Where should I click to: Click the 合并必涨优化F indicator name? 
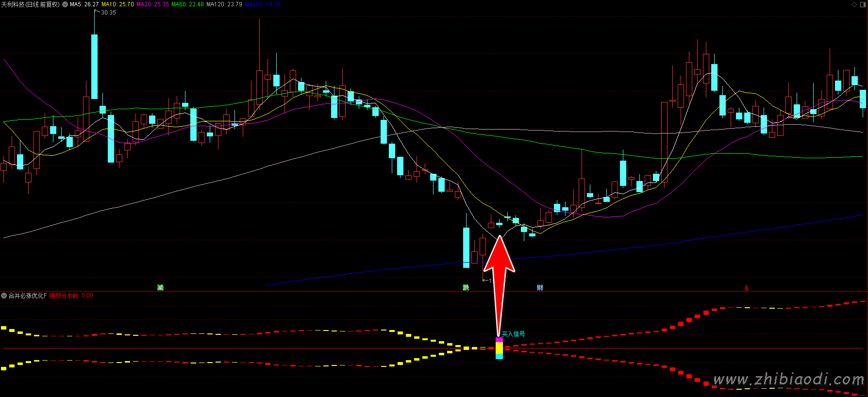pyautogui.click(x=28, y=296)
